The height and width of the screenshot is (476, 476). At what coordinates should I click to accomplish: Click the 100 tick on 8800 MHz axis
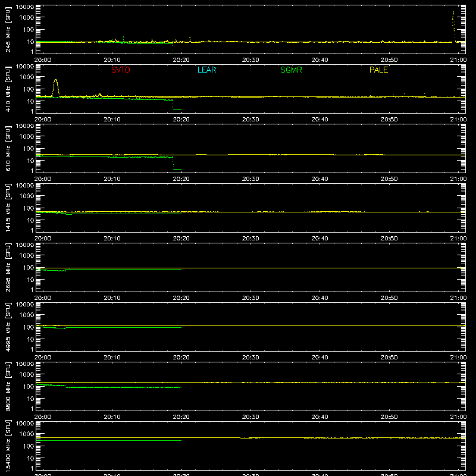[29, 387]
